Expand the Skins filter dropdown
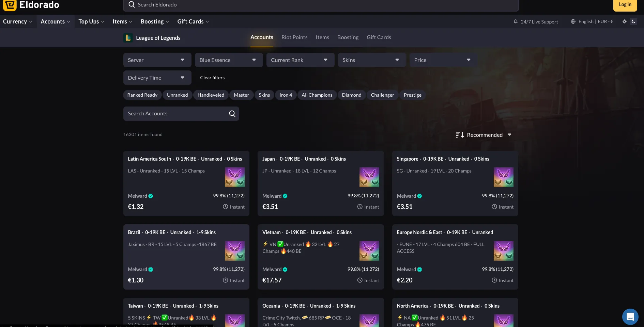The width and height of the screenshot is (644, 327). [x=372, y=60]
